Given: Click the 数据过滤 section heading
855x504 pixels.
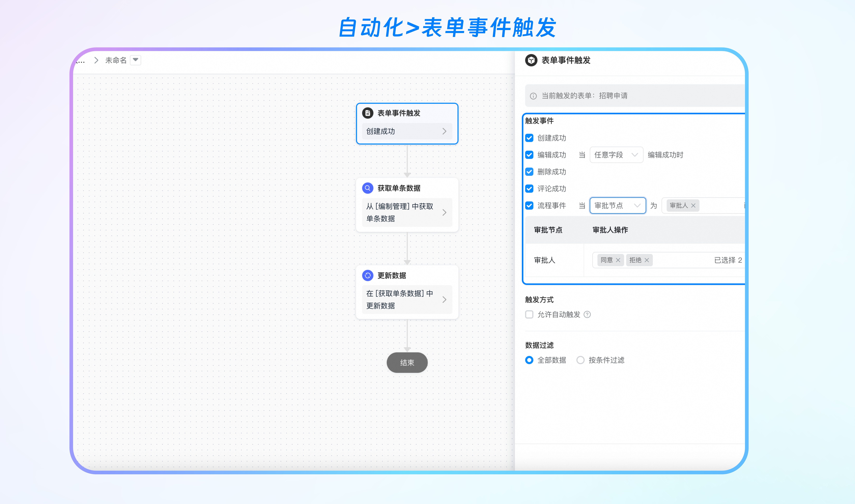Looking at the screenshot, I should (x=539, y=345).
